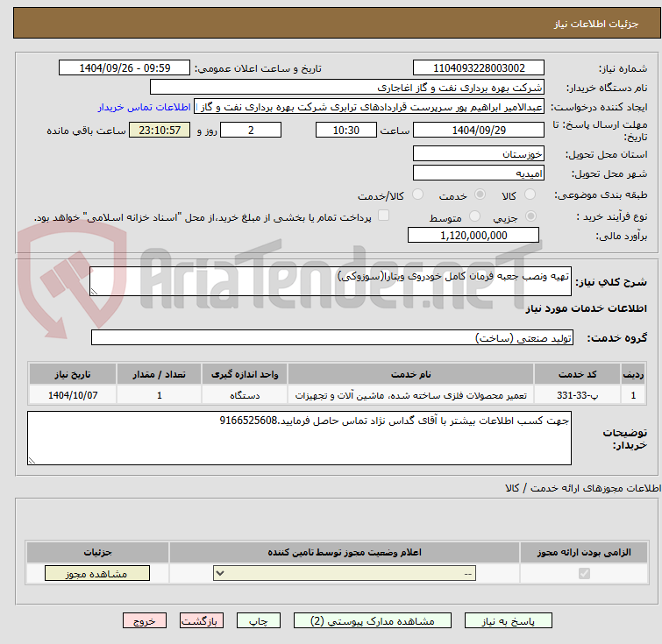Click the unit cell دستگاه
The image size is (662, 644).
click(245, 395)
